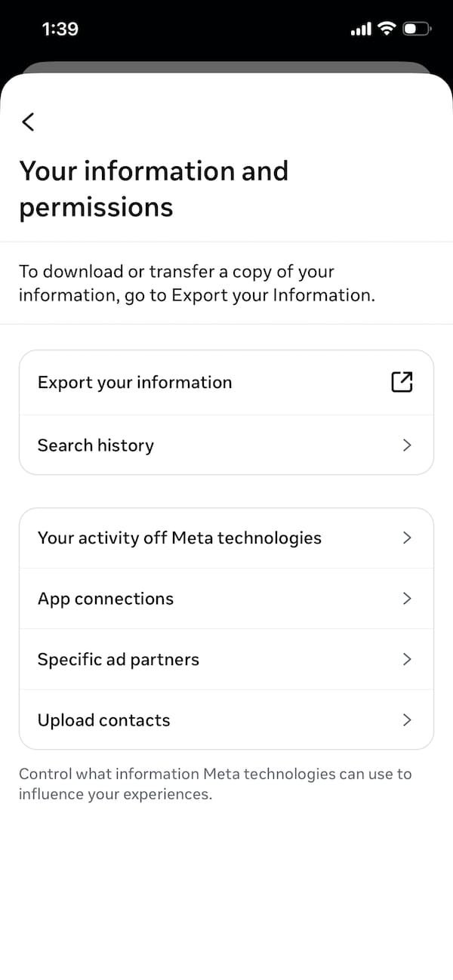Tap the chevron beside Upload contacts
This screenshot has height=980, width=453.
[407, 720]
